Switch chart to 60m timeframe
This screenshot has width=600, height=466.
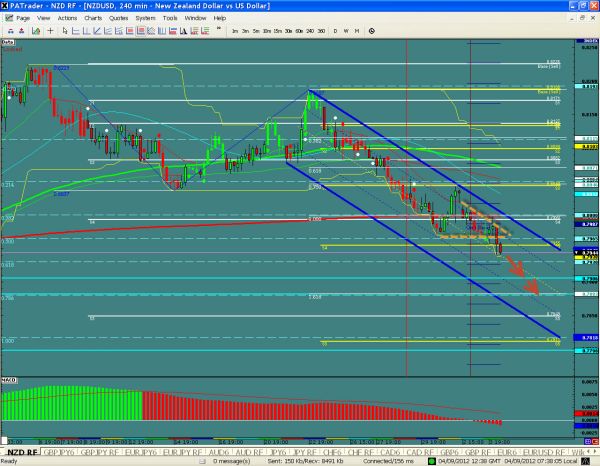tap(301, 32)
